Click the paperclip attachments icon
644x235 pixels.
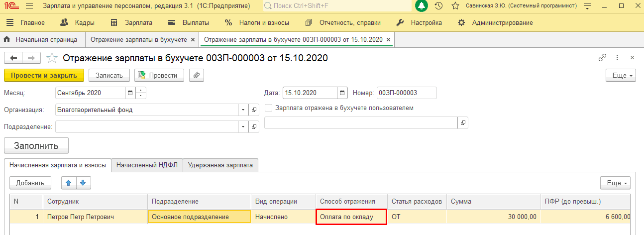(197, 75)
